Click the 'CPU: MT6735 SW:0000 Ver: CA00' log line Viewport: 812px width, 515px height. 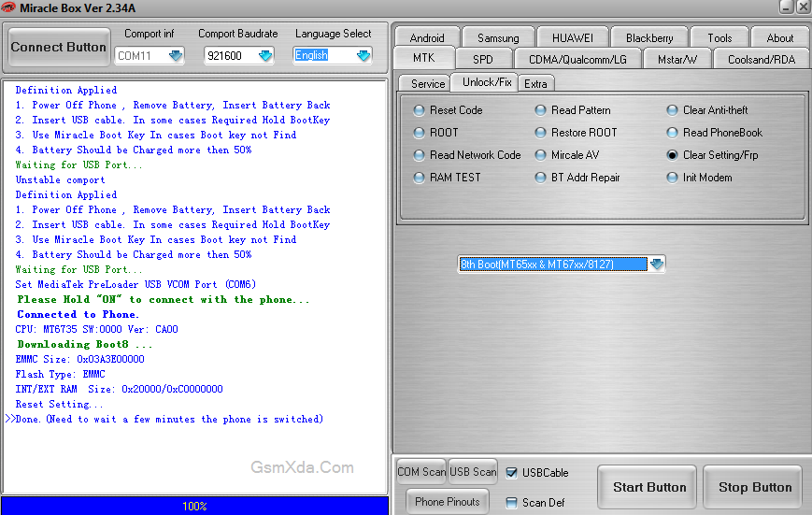coord(97,330)
